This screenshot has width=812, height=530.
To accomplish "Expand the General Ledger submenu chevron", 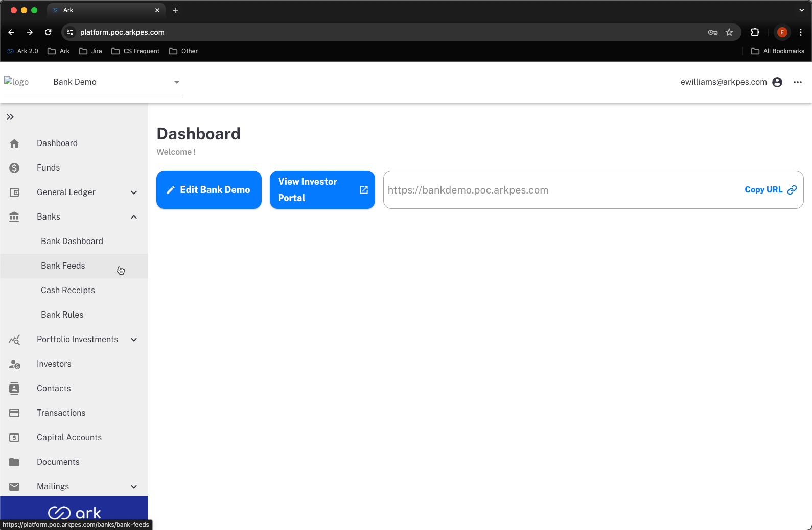I will point(134,192).
